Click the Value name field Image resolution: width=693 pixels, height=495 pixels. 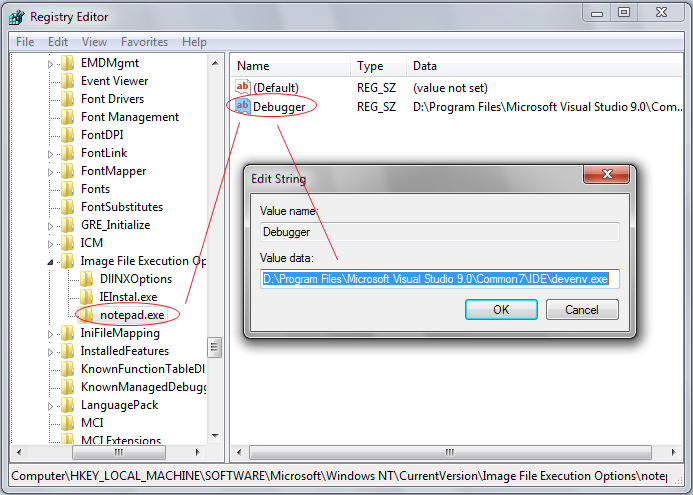pos(440,232)
